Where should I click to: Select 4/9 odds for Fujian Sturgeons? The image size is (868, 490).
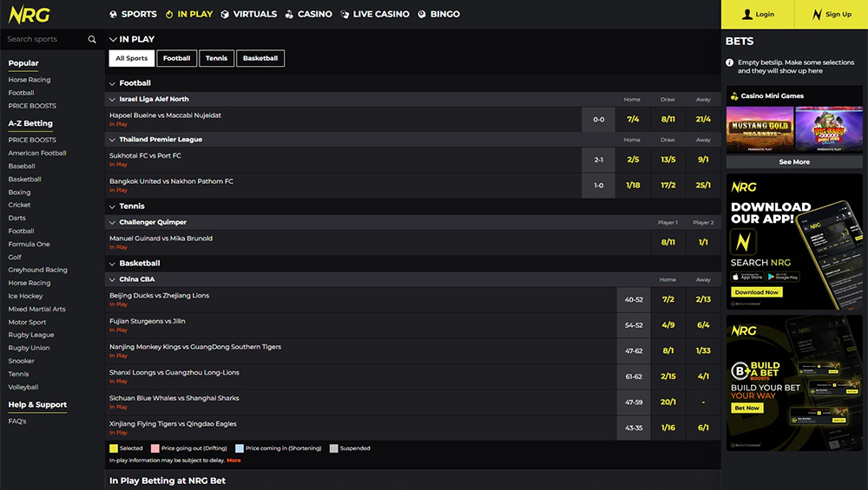click(x=668, y=325)
